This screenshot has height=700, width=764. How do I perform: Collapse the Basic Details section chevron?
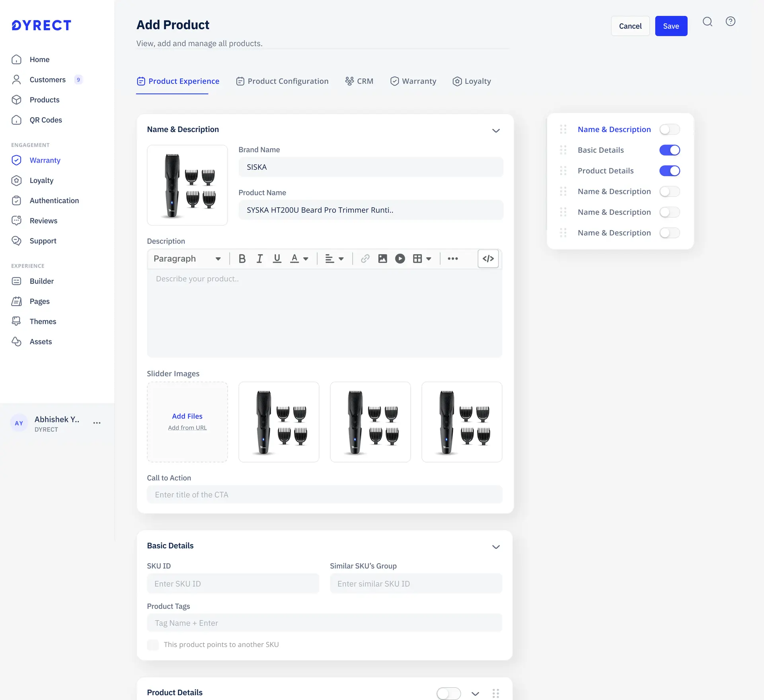[x=496, y=547]
